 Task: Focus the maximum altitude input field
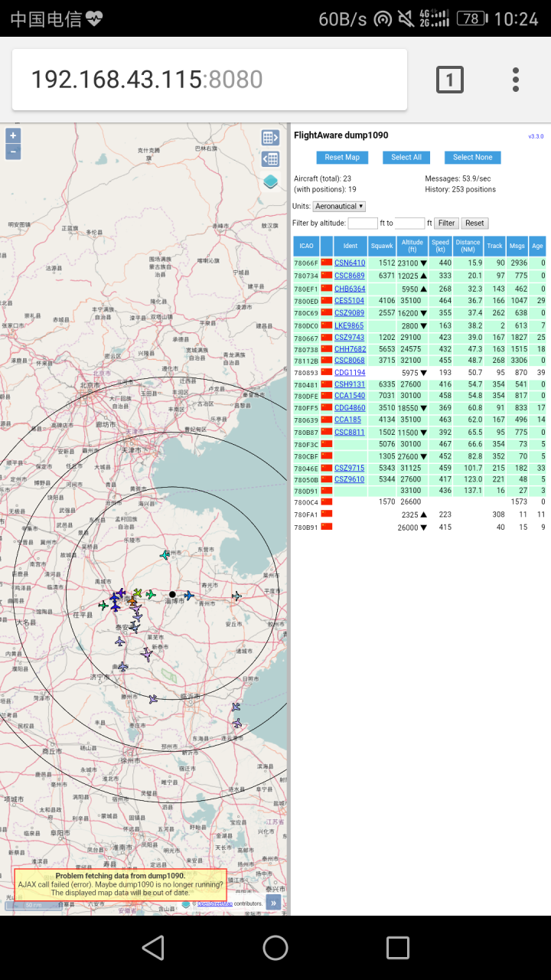pyautogui.click(x=409, y=224)
